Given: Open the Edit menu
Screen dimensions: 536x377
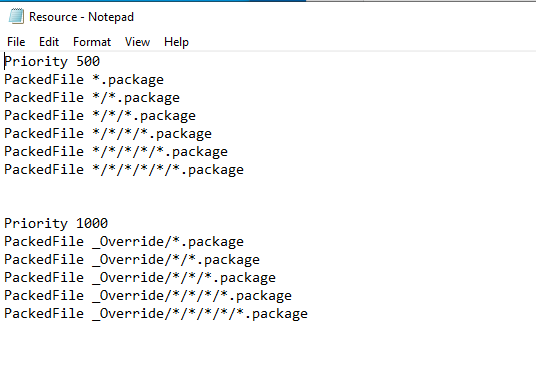Looking at the screenshot, I should pyautogui.click(x=49, y=42).
